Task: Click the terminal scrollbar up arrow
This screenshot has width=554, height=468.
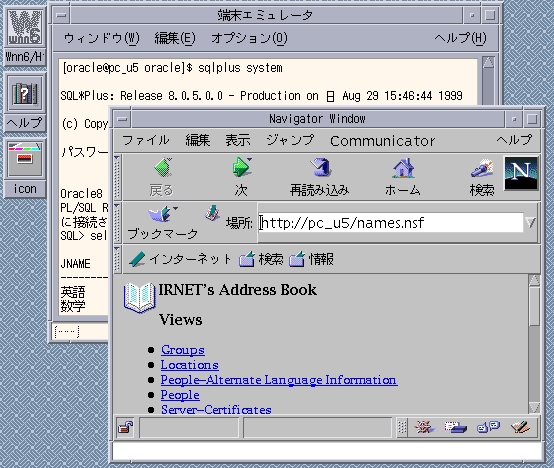Action: [x=488, y=62]
